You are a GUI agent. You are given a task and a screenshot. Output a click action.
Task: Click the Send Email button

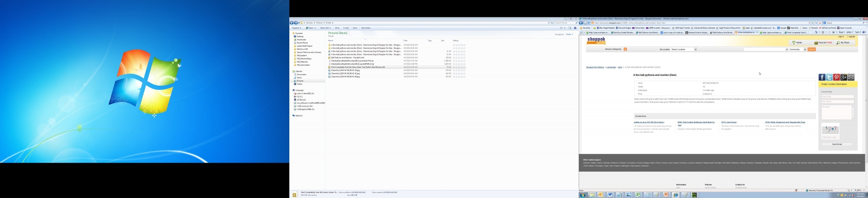[x=837, y=144]
